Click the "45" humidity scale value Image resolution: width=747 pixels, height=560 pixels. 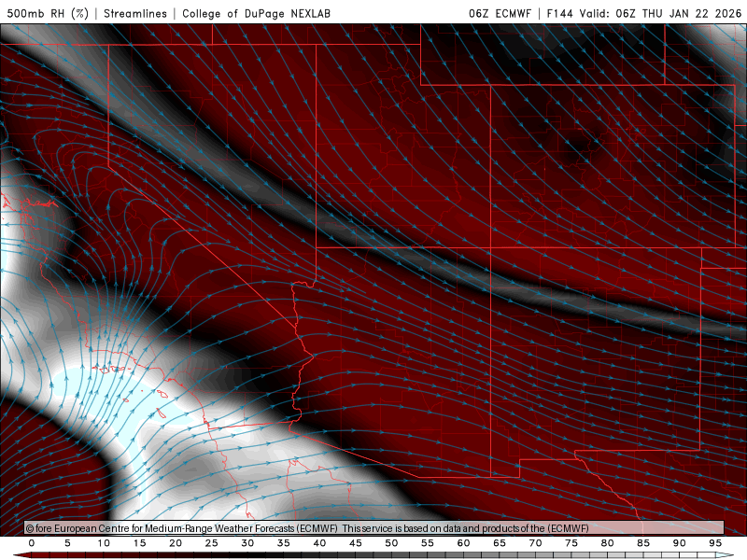(356, 543)
